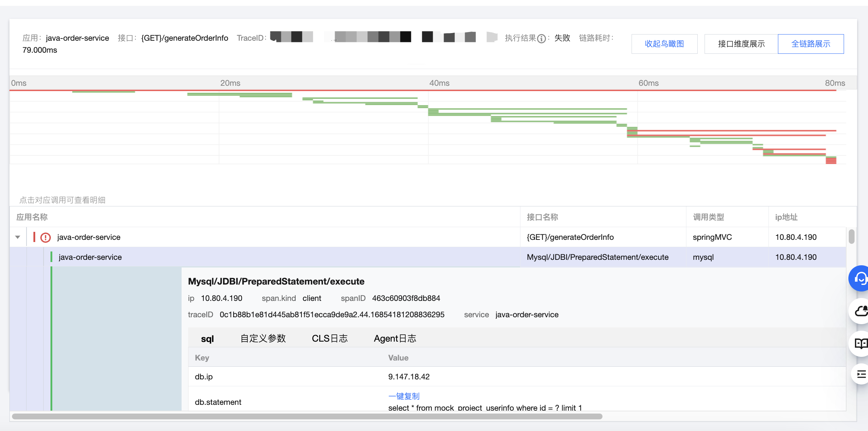Viewport: 868px width, 431px height.
Task: Open the 自定义参数 tab
Action: click(263, 338)
